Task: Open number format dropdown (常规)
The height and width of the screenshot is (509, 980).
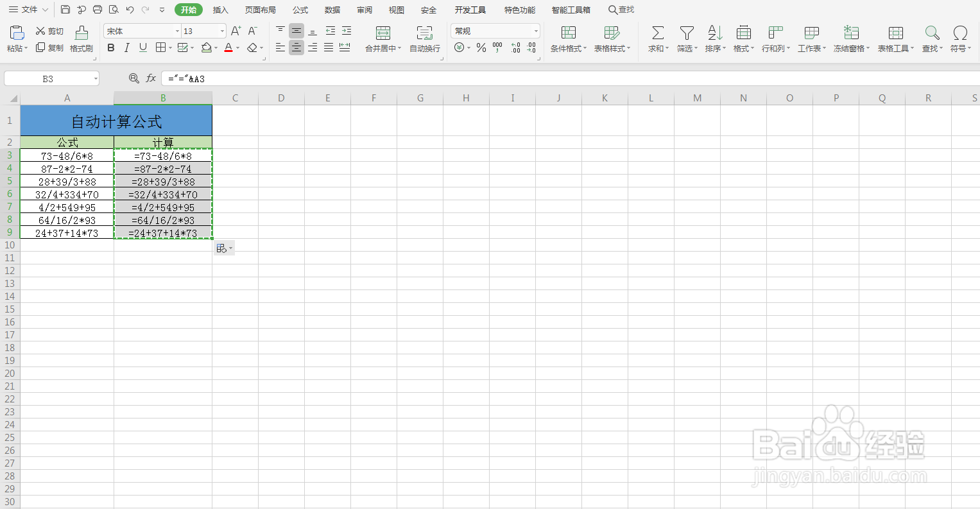Action: coord(536,31)
